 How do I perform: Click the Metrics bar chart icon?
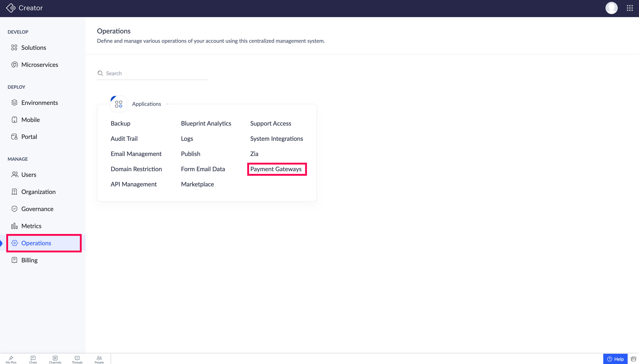point(14,226)
